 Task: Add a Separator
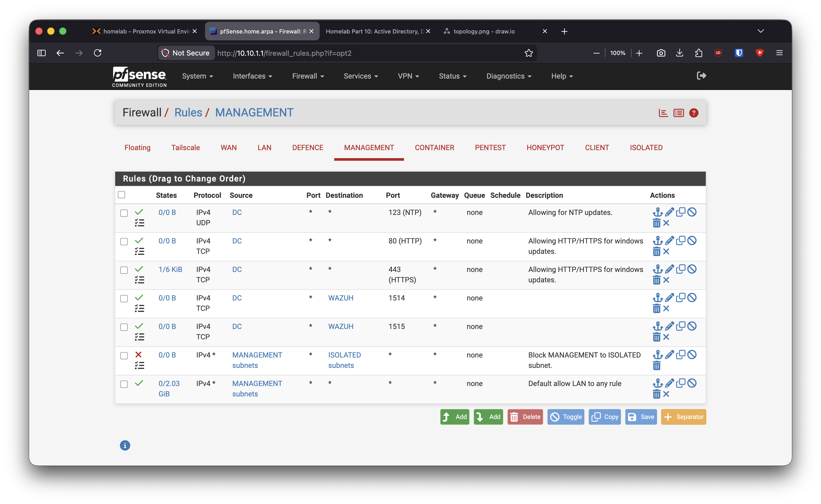pyautogui.click(x=683, y=417)
